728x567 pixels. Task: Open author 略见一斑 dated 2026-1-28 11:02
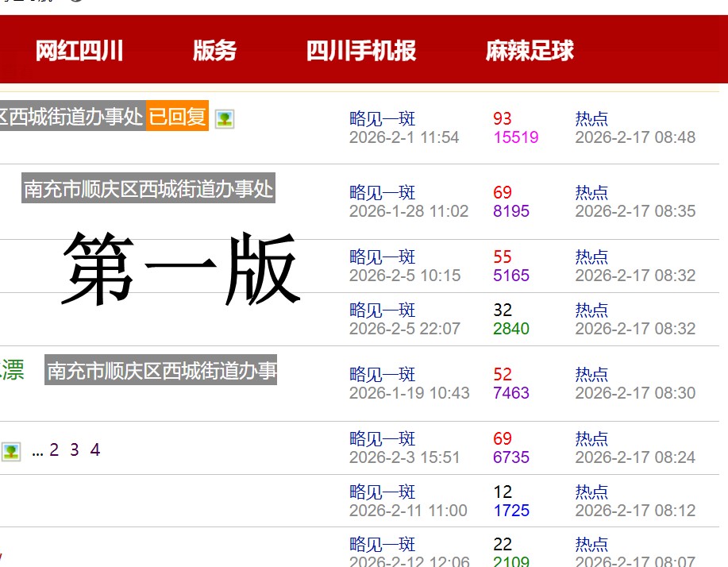click(x=382, y=193)
